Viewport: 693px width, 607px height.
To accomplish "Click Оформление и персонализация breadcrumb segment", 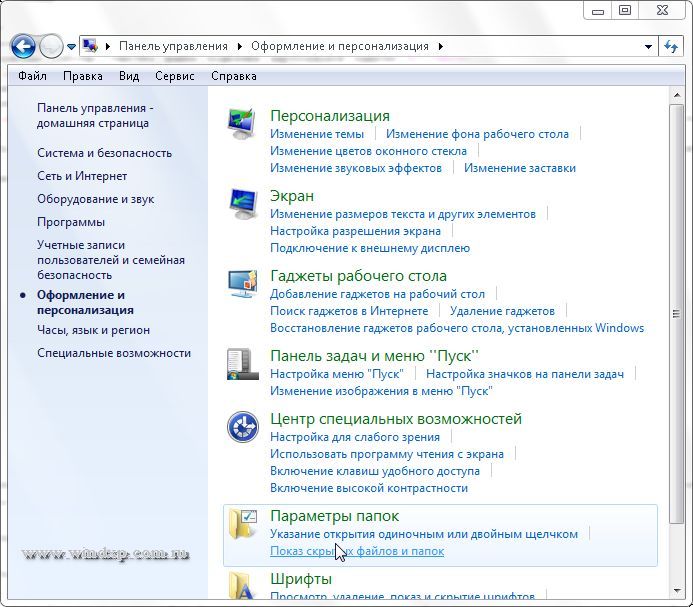I will pyautogui.click(x=340, y=46).
